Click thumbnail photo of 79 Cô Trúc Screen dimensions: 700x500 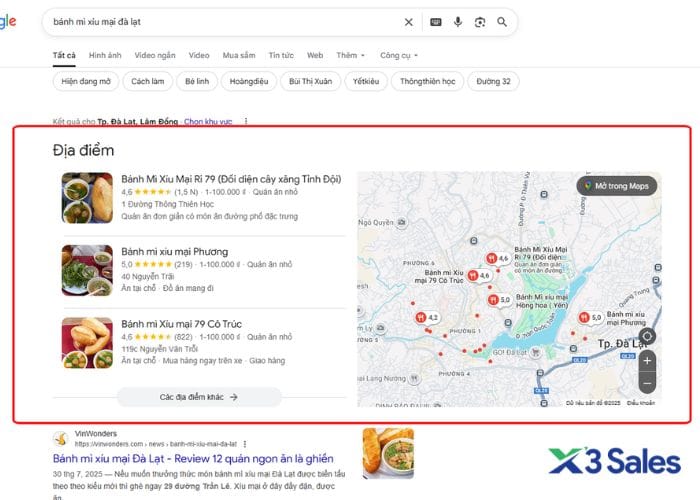87,343
